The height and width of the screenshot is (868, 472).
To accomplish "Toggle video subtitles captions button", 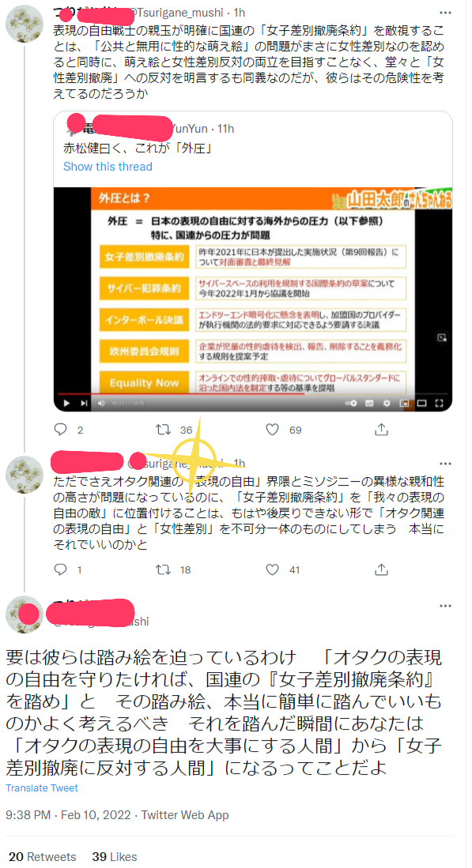I will click(x=369, y=403).
